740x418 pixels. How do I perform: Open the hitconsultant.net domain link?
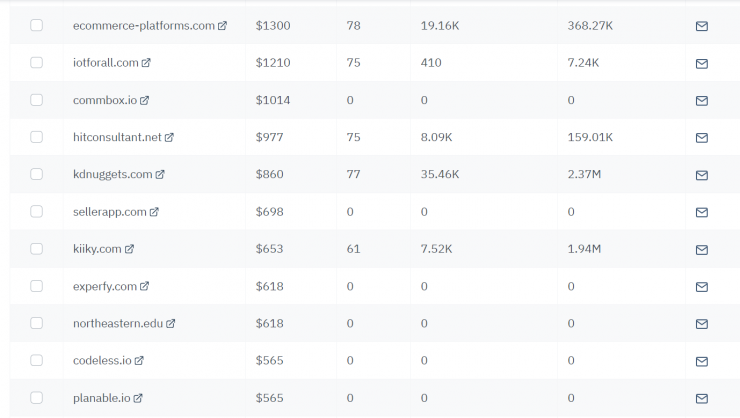117,137
